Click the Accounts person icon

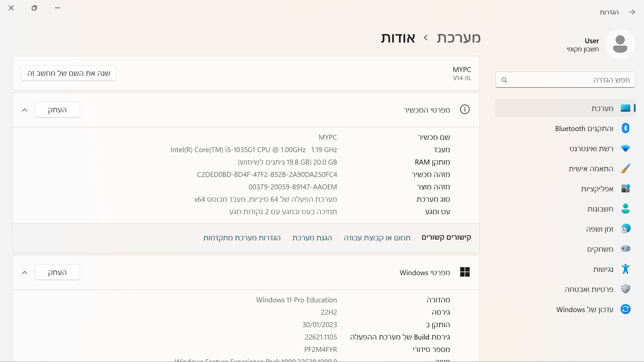[x=625, y=209]
